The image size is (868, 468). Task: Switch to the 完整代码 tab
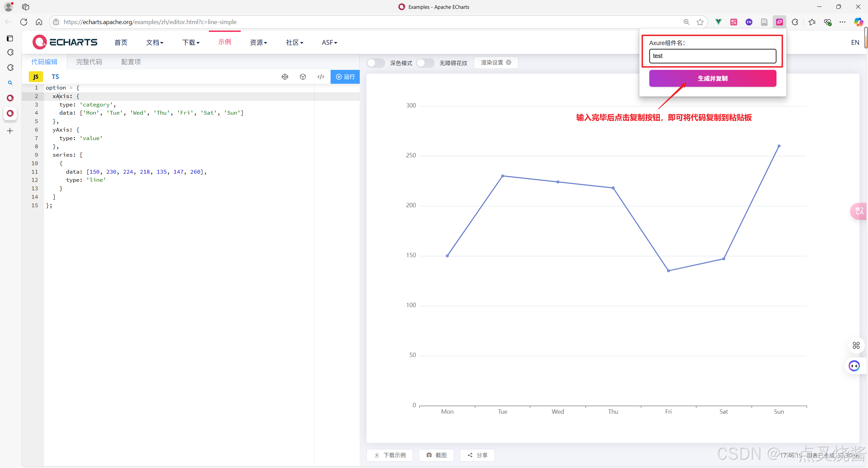[89, 62]
